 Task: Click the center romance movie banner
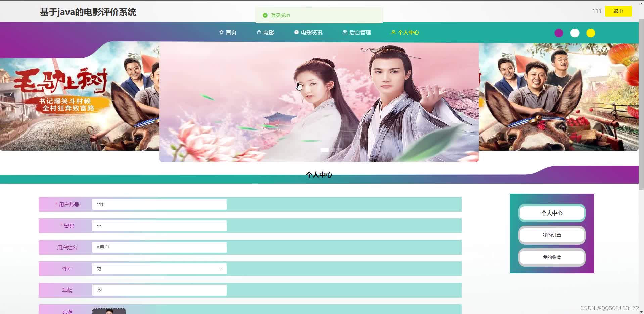tap(319, 102)
